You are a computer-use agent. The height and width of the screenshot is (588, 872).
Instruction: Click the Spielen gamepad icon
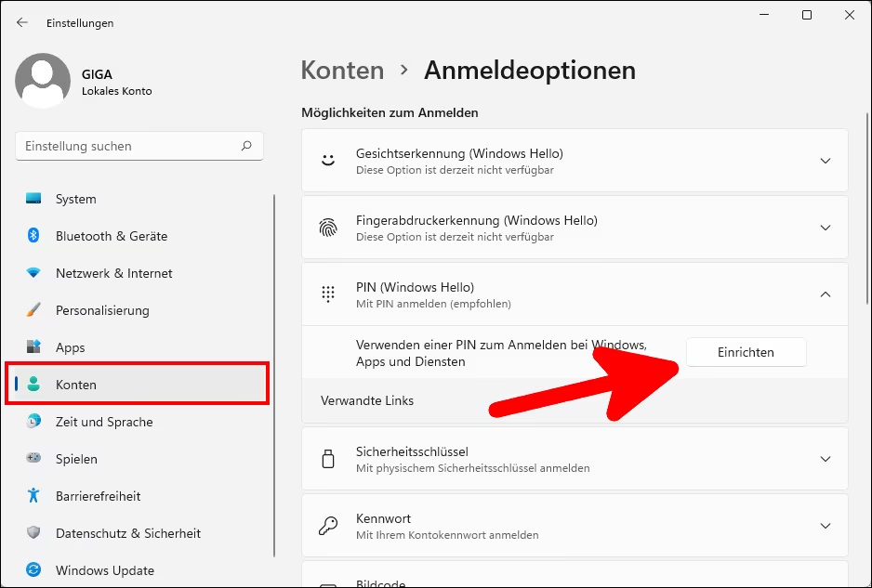pos(34,459)
